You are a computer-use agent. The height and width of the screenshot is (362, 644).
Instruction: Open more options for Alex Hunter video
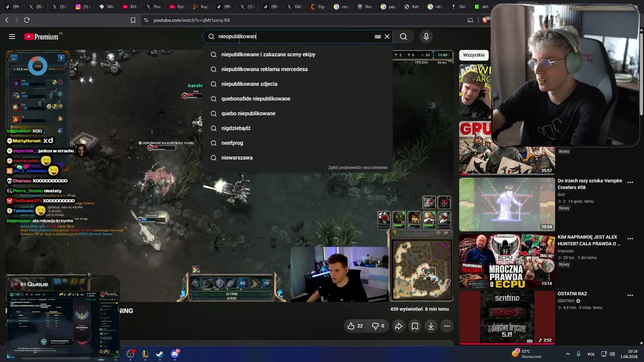(x=630, y=238)
